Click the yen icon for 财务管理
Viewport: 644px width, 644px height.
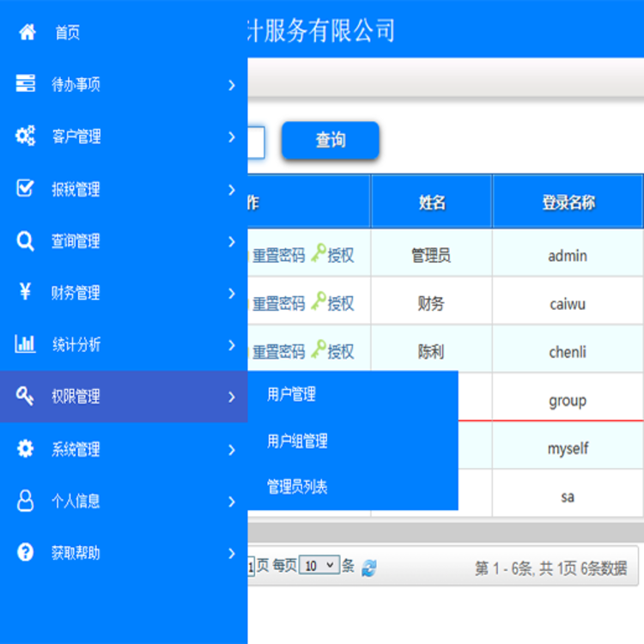26,293
